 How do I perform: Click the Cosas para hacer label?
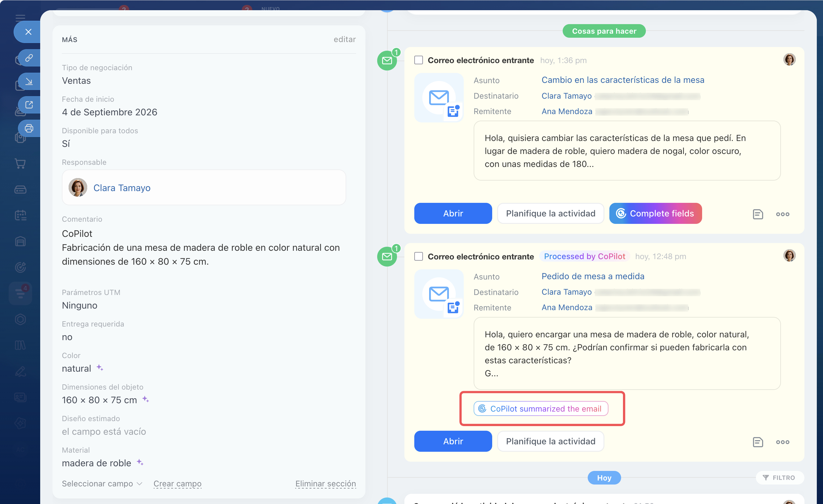point(604,31)
